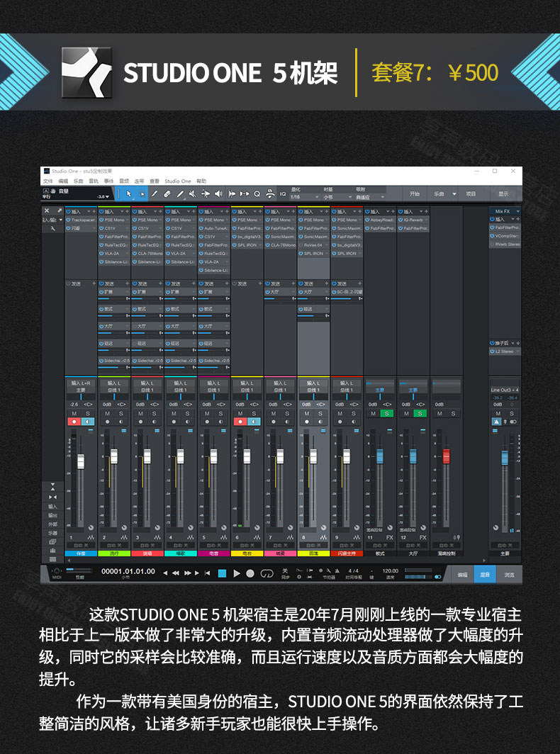Image resolution: width=560 pixels, height=754 pixels.
Task: Add a send on the channel 6 strip
Action: (260, 283)
